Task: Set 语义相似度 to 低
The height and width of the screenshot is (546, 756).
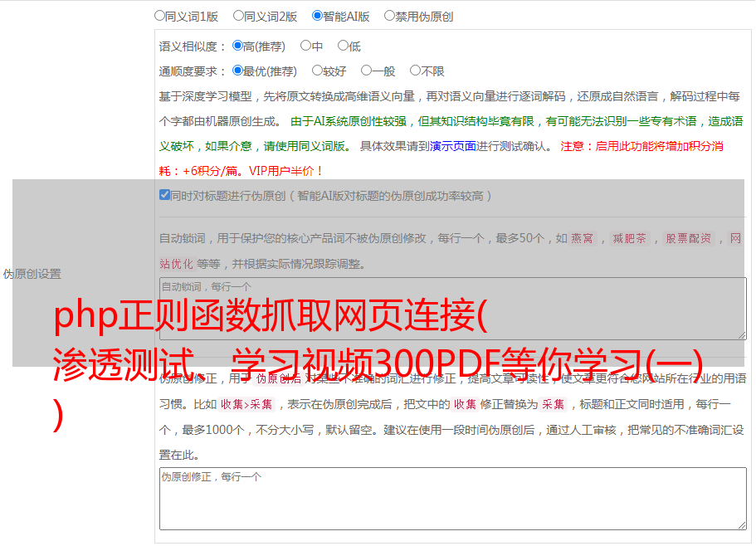Action: 343,46
